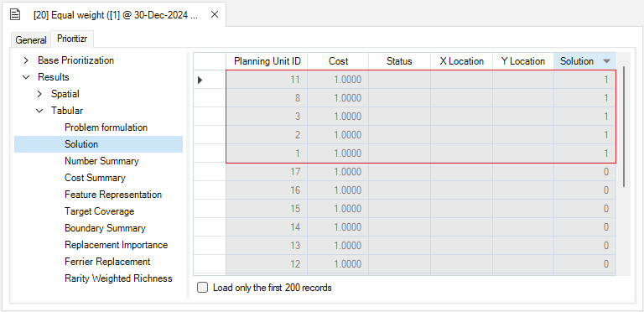
Task: Close the Equal weight document tab
Action: [215, 15]
